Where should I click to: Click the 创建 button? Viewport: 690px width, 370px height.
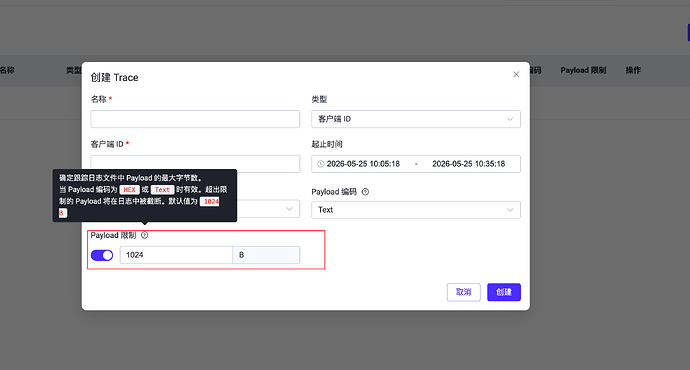point(504,292)
